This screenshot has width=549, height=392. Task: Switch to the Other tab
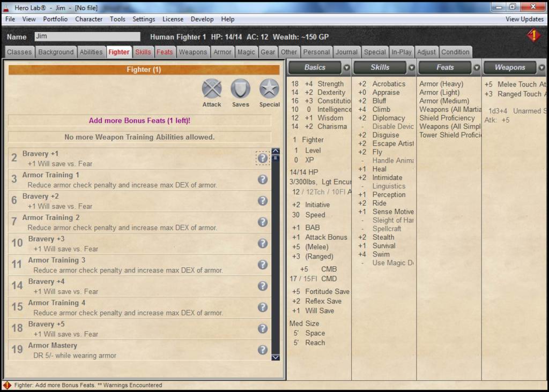pos(289,52)
